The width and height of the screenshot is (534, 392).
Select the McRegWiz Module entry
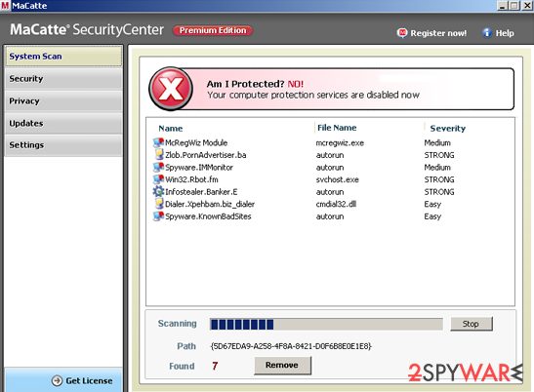coord(196,142)
